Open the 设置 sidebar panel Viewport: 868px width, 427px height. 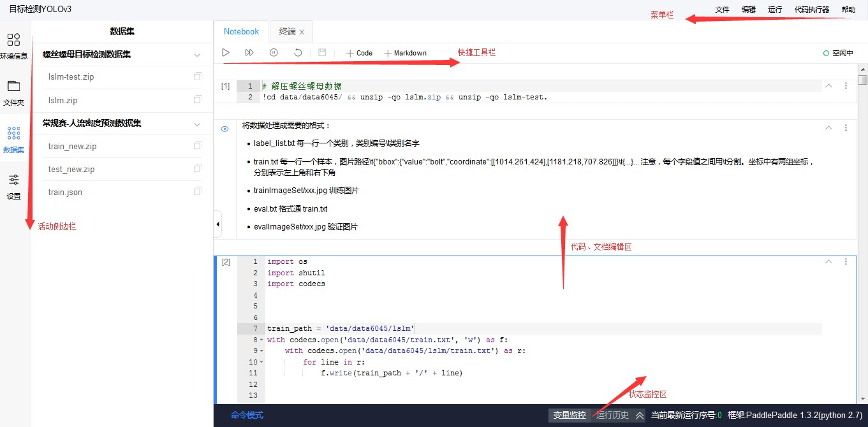point(14,187)
